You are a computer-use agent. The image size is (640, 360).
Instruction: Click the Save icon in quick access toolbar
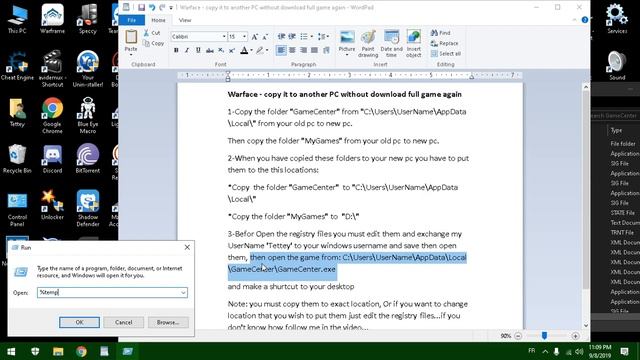(x=141, y=7)
